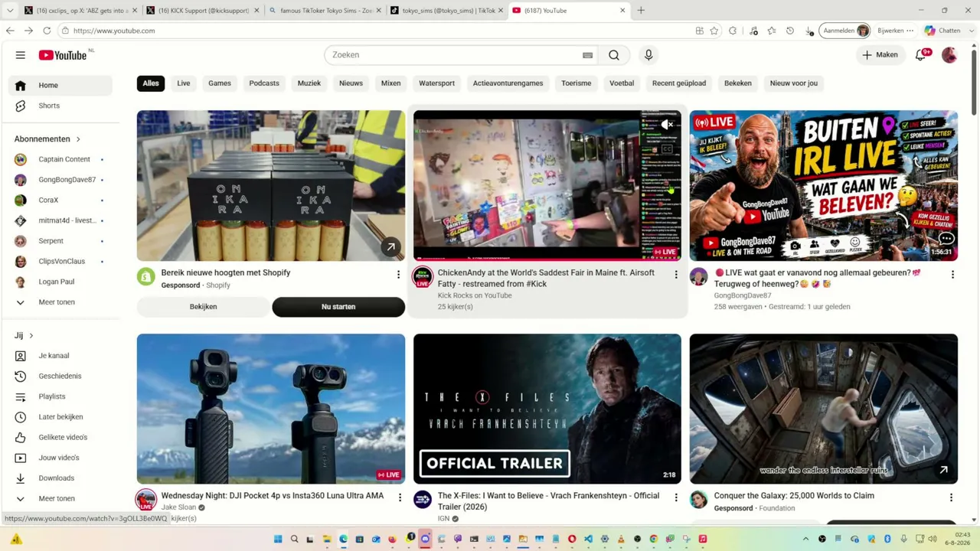980x551 pixels.
Task: Select the Live filter chip
Action: coord(184,83)
